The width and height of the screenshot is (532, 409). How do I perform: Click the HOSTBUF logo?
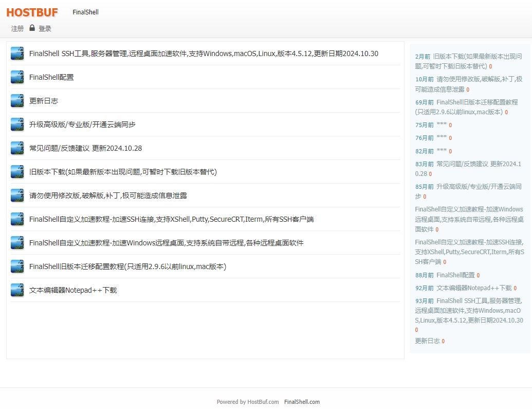click(x=32, y=12)
